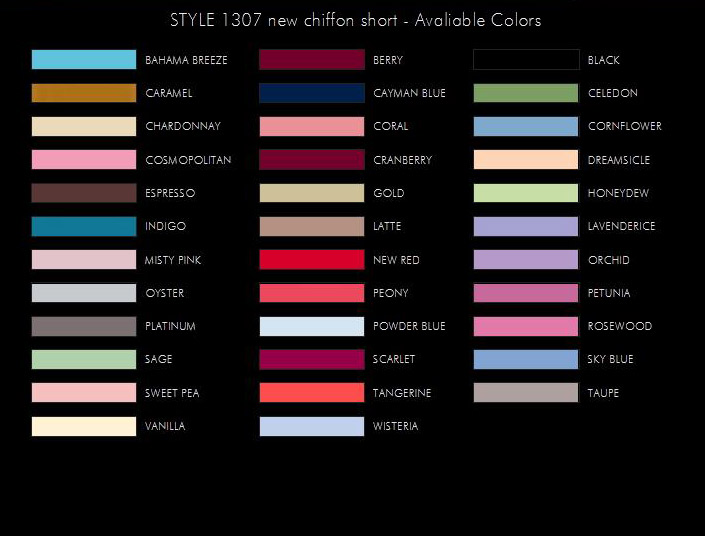Pick the Sage green swatch
Image resolution: width=705 pixels, height=536 pixels.
point(84,359)
